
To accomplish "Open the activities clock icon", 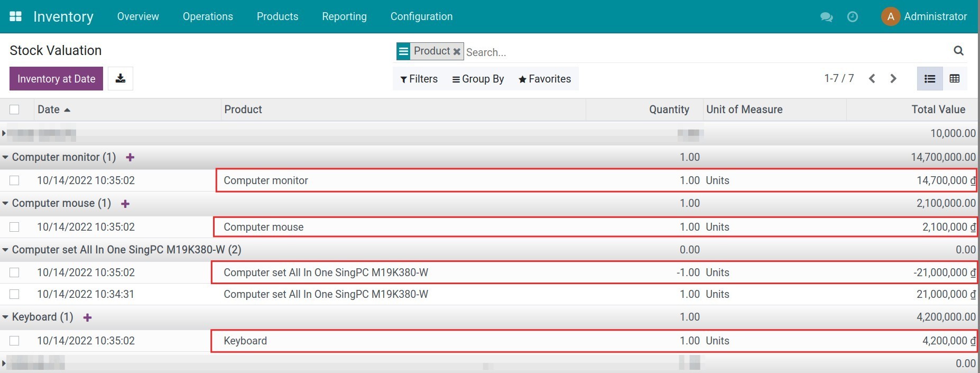I will (852, 17).
